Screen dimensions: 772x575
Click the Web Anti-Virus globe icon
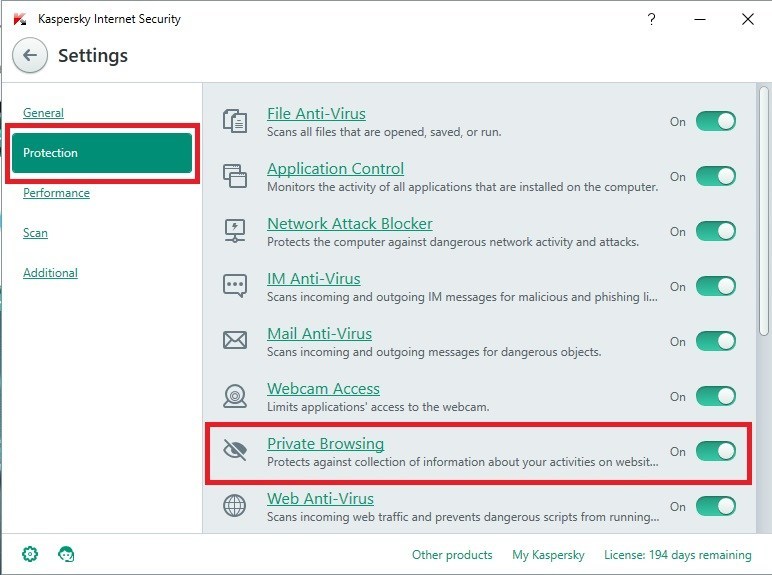235,506
